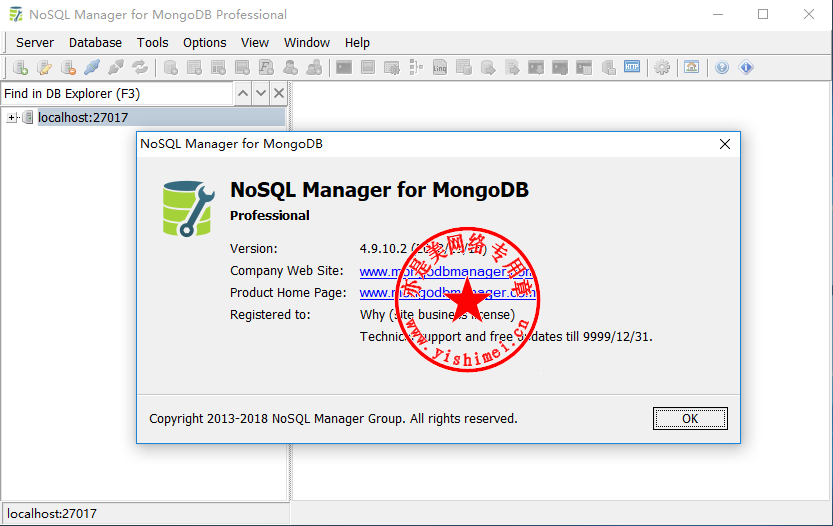Click the 'Registered to:' label
This screenshot has width=833, height=526.
270,315
